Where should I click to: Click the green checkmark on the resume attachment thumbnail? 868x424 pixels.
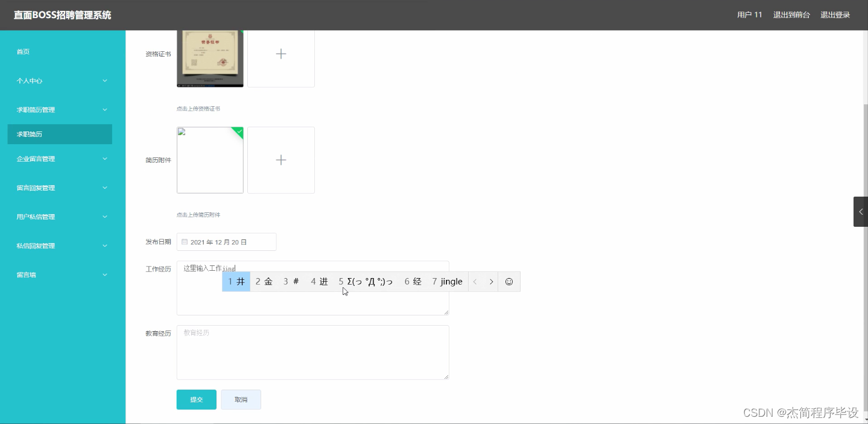[x=239, y=132]
